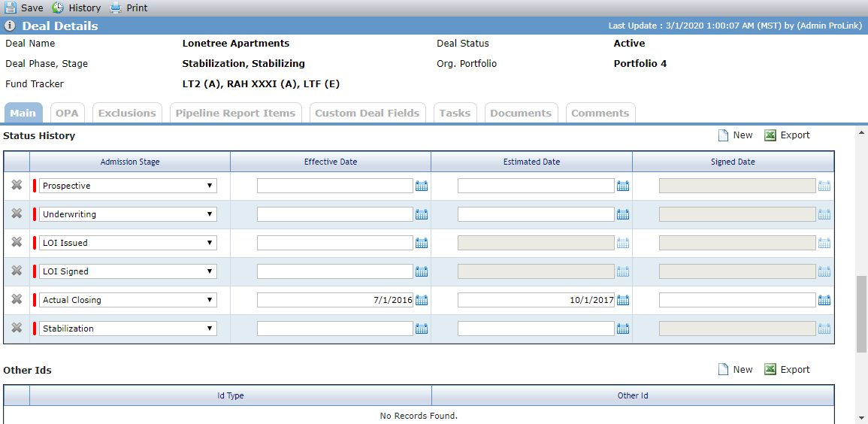Click Actual Closing Signed Date field
868x424 pixels.
[x=737, y=300]
